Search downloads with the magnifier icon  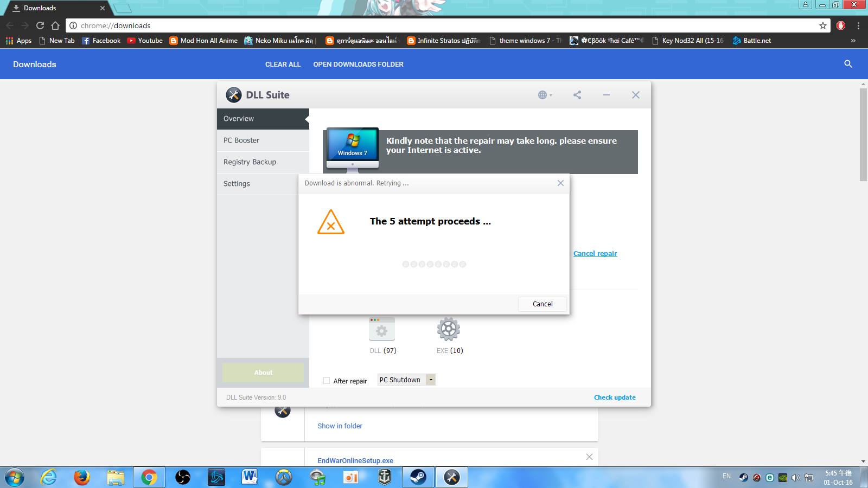[848, 64]
